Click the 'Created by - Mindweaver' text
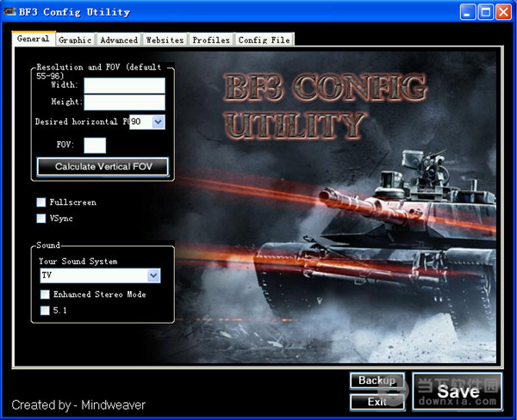The width and height of the screenshot is (517, 420). (78, 405)
